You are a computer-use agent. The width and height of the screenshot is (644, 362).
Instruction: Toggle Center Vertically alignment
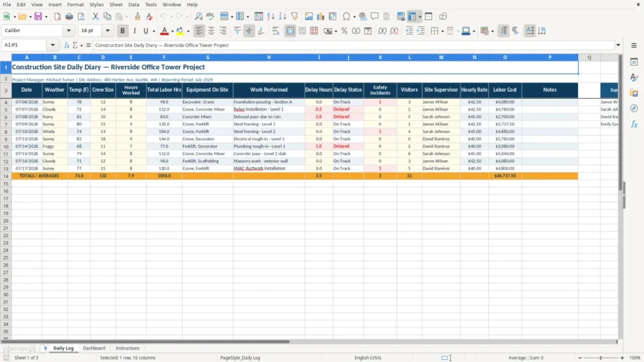coord(249,31)
